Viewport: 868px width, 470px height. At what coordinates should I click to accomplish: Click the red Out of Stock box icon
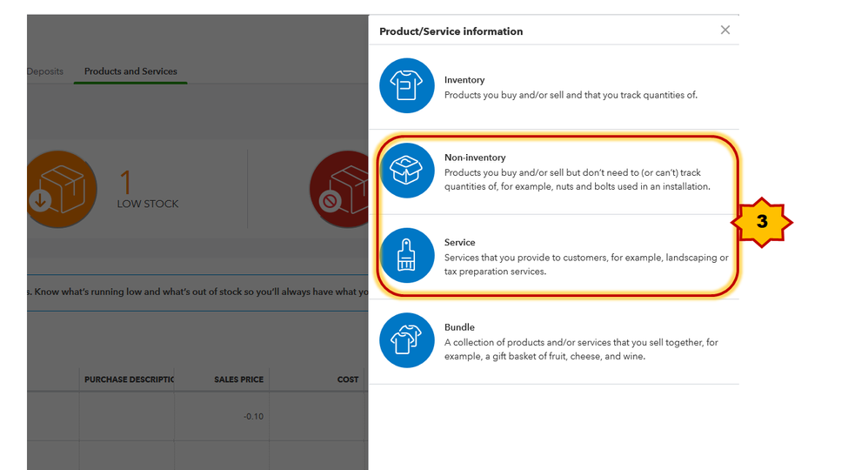339,189
